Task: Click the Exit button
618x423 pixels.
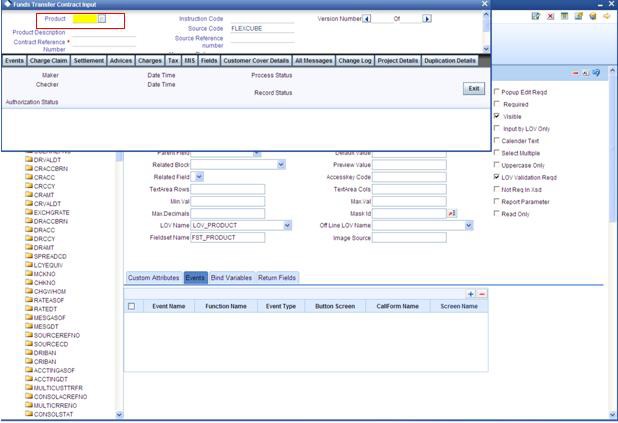Action: point(474,88)
